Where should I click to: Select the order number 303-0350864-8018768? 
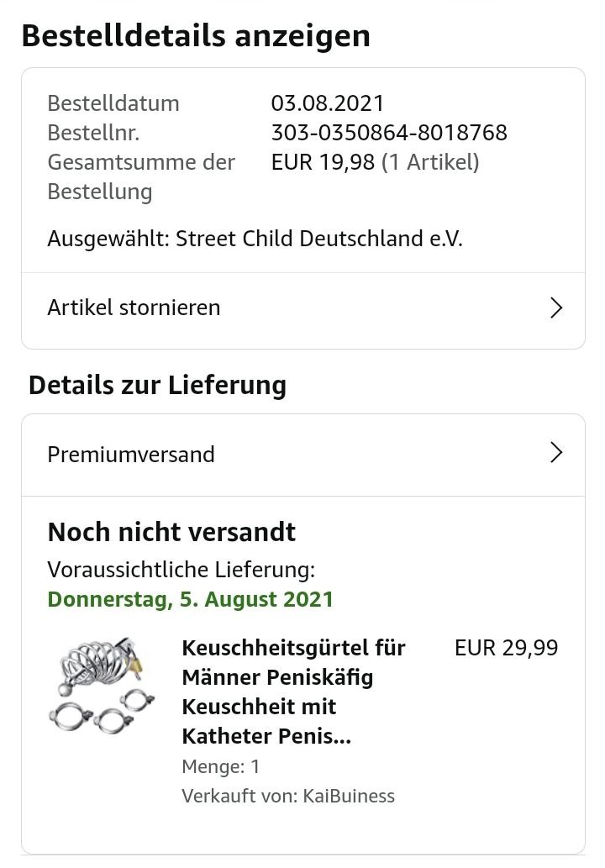389,133
